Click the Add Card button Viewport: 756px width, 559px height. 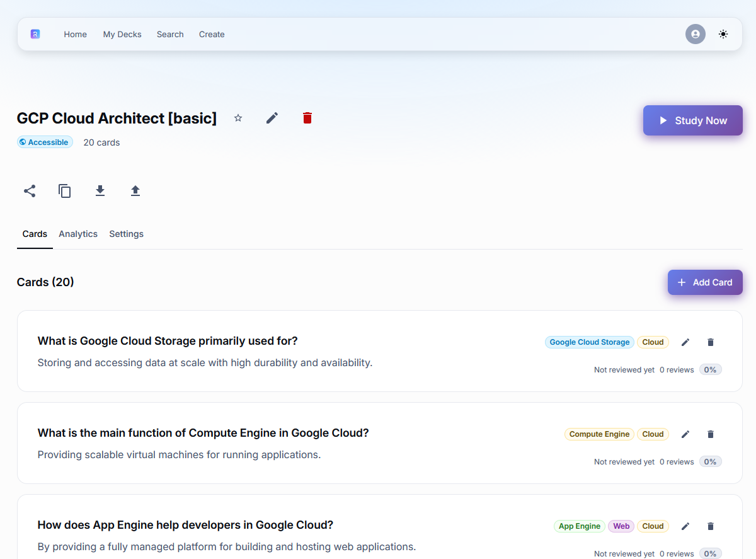705,282
